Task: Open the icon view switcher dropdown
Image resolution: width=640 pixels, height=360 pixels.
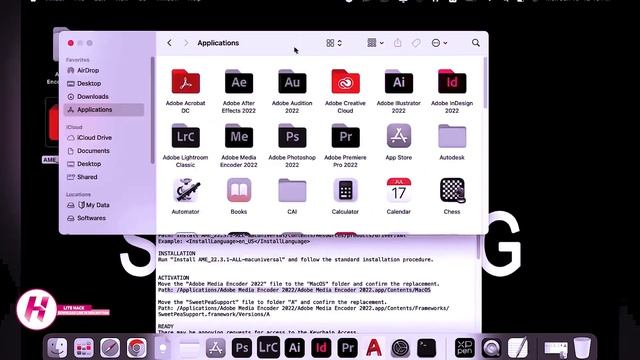Action: click(334, 43)
